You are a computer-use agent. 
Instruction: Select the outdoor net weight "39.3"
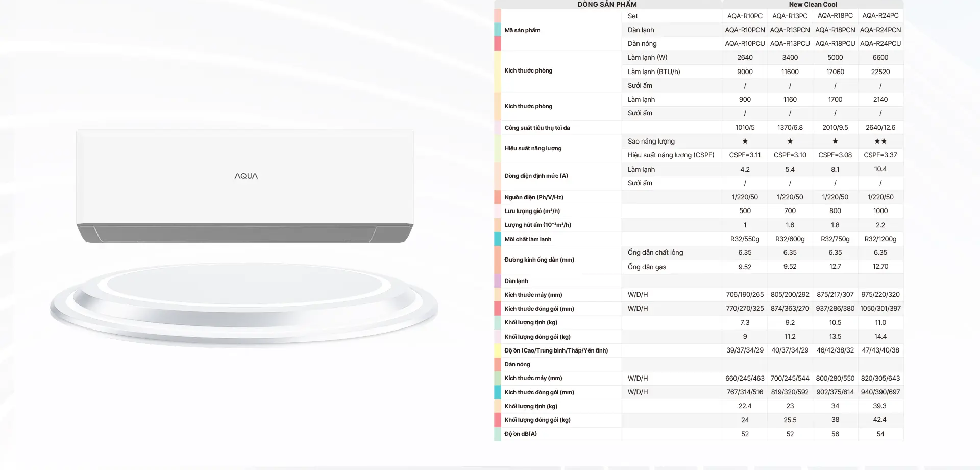click(880, 406)
